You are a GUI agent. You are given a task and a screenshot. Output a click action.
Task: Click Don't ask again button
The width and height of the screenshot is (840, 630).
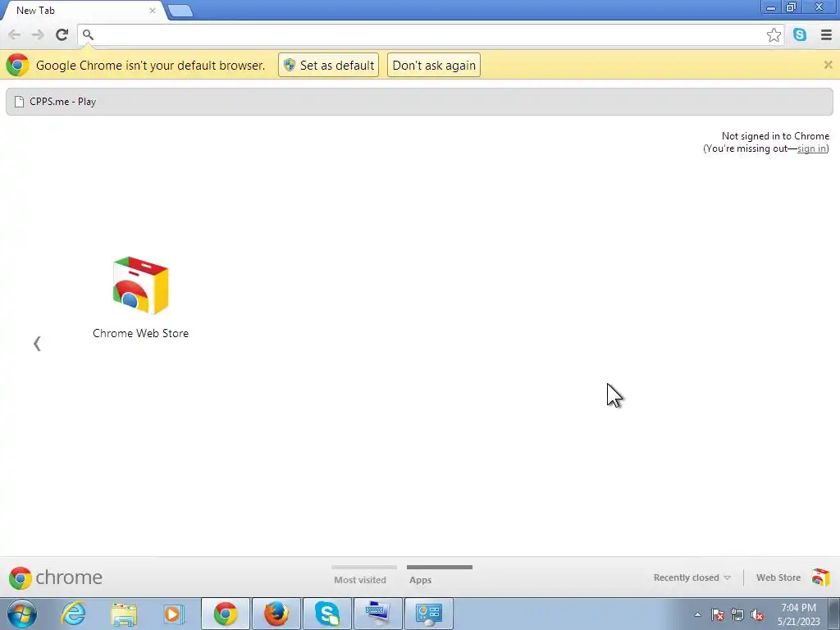[434, 65]
